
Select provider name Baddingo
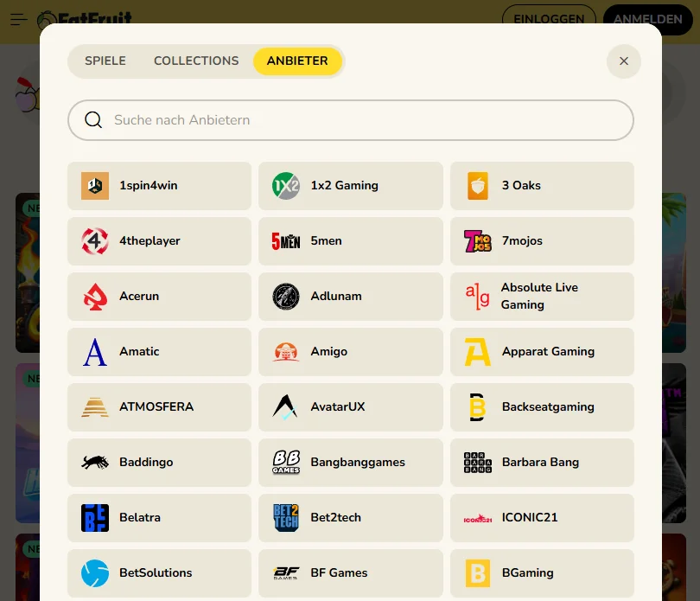[x=146, y=462]
